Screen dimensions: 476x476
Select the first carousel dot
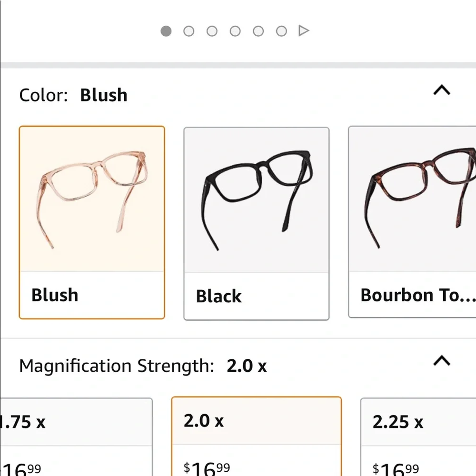pos(166,30)
